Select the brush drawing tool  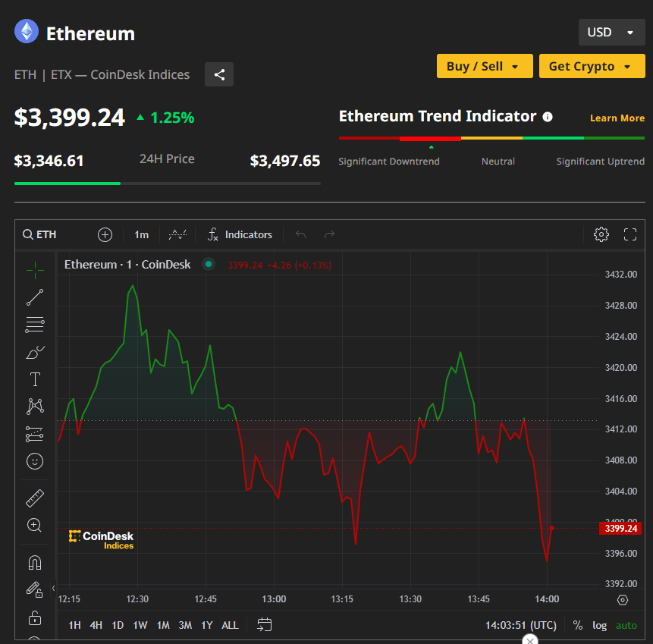pyautogui.click(x=35, y=353)
